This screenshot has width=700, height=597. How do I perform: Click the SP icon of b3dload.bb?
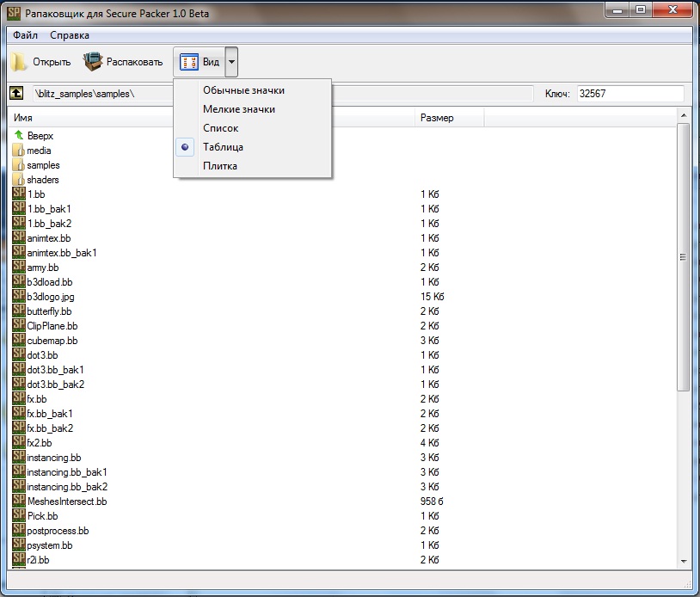pyautogui.click(x=19, y=281)
